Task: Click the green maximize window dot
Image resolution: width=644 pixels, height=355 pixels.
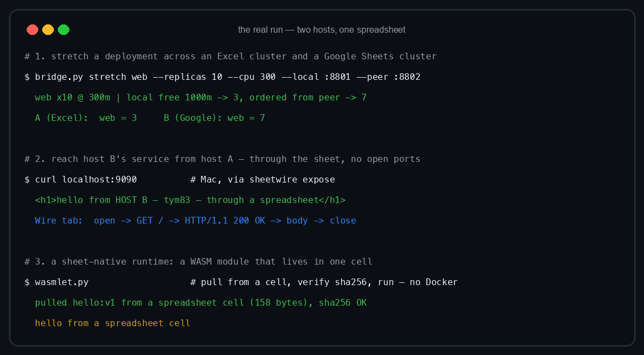Action: pyautogui.click(x=64, y=29)
